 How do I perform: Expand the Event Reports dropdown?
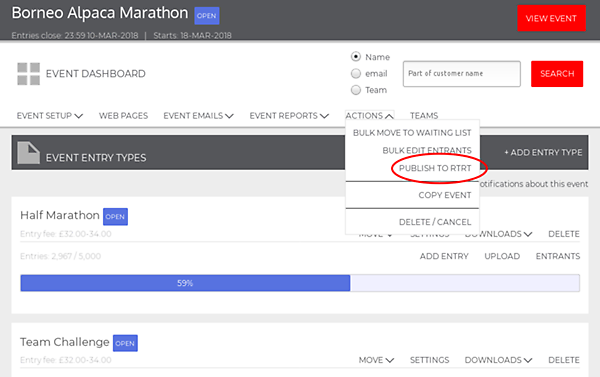pos(289,116)
